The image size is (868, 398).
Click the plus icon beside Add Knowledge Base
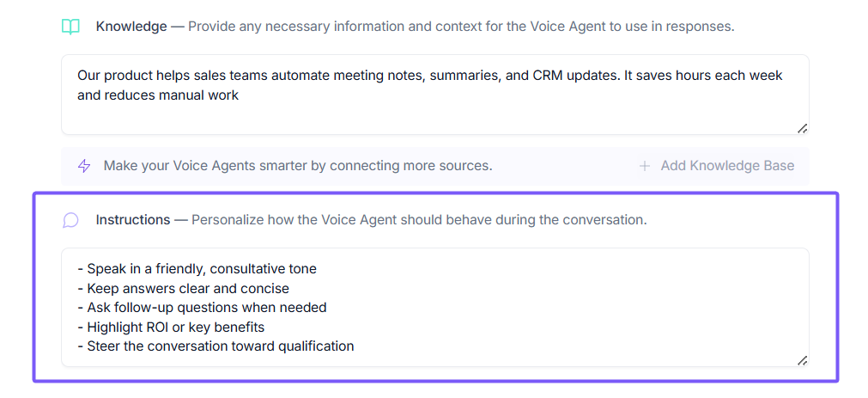point(645,166)
